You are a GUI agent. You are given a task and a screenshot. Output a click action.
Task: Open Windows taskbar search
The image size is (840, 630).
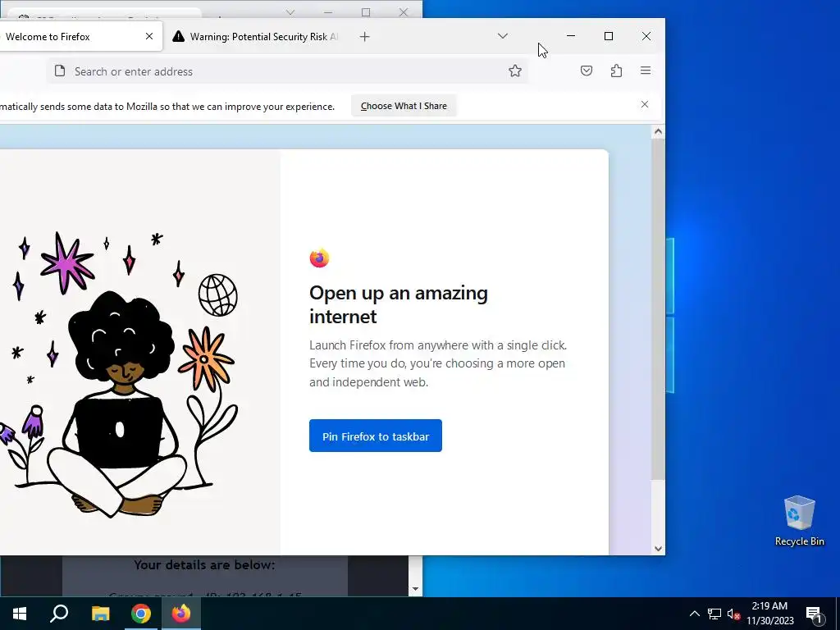coord(59,614)
